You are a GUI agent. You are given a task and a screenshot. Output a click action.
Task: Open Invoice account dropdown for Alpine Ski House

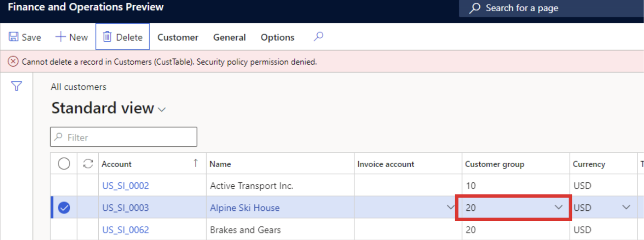point(451,207)
